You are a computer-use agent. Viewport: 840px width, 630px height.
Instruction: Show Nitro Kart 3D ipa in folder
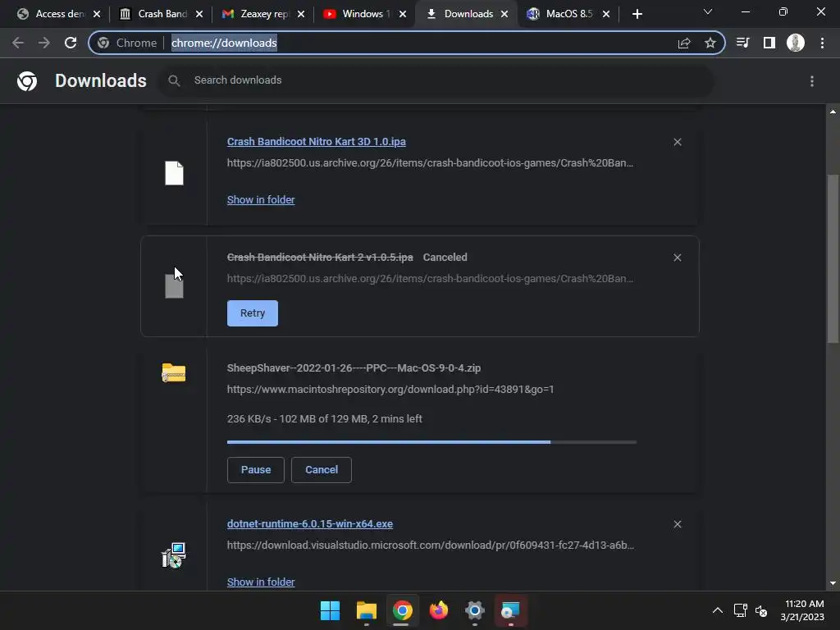click(261, 200)
